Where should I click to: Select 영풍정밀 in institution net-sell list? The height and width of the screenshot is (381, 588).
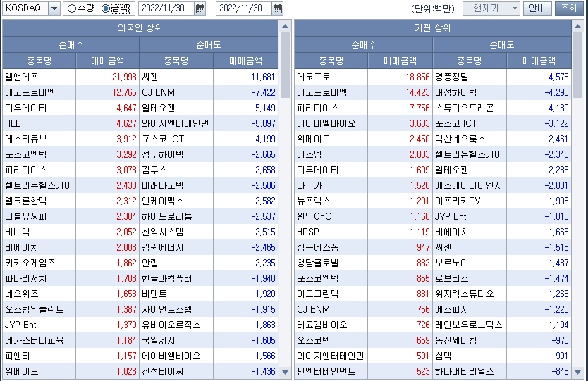pyautogui.click(x=452, y=77)
